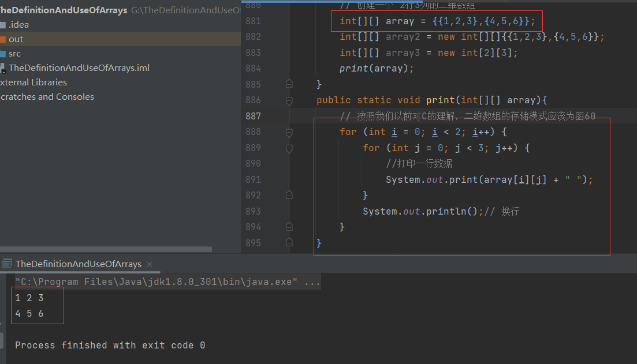The width and height of the screenshot is (637, 364).
Task: Select External Libraries node
Action: pos(33,82)
